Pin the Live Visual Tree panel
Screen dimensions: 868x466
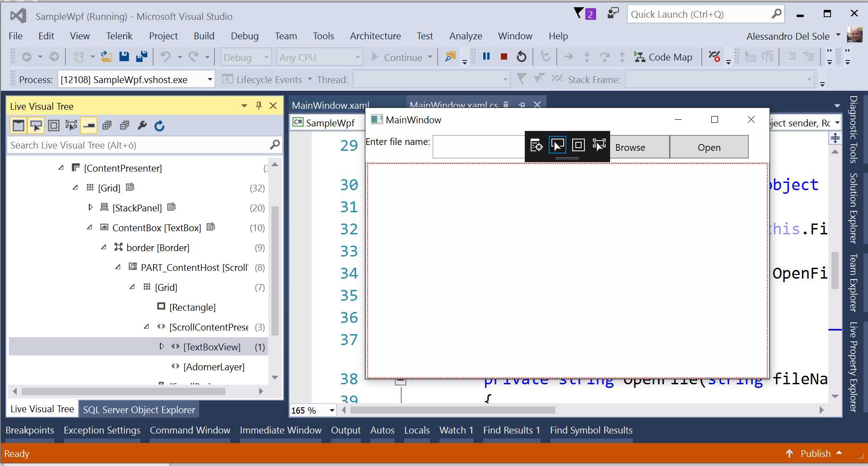coord(259,106)
